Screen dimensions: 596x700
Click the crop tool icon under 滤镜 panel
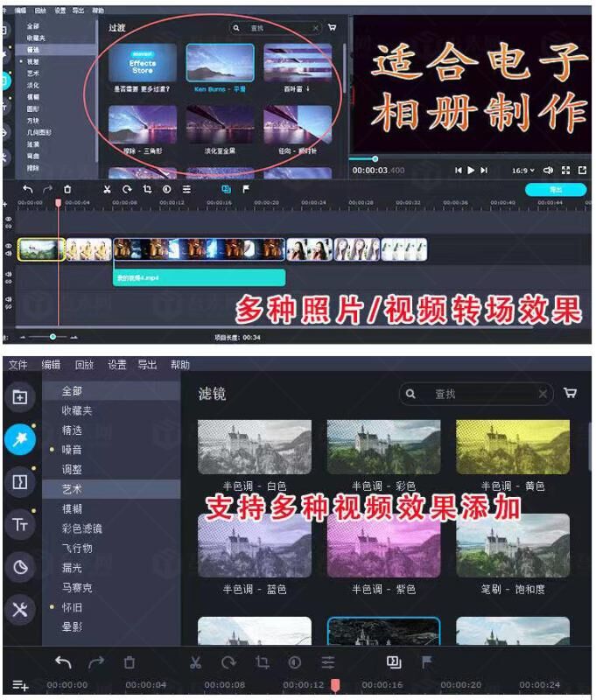pyautogui.click(x=262, y=662)
